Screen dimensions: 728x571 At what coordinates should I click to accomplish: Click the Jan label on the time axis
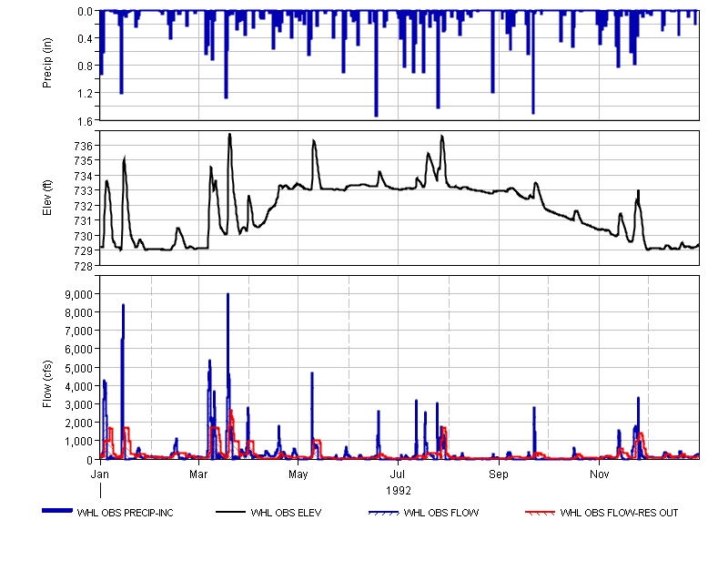point(99,475)
